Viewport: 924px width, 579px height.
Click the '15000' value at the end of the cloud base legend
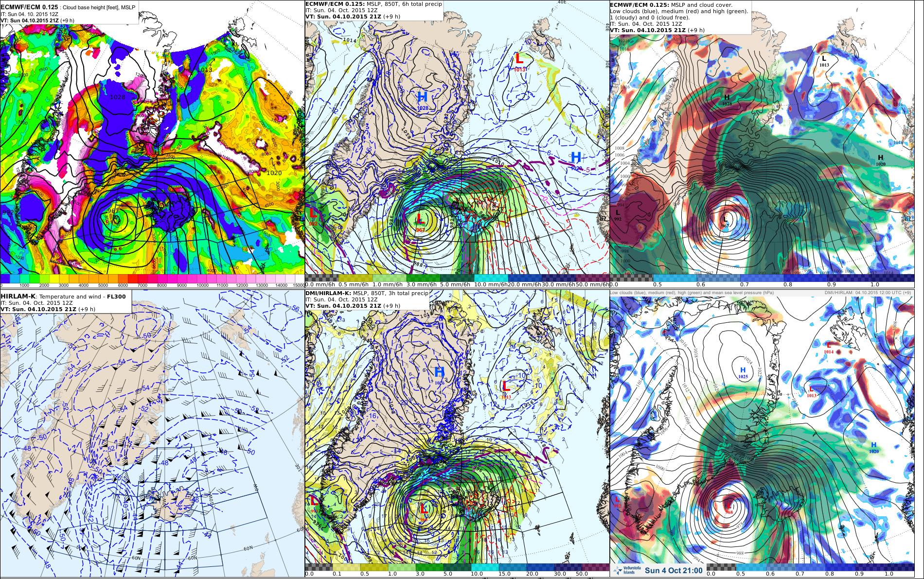[299, 285]
